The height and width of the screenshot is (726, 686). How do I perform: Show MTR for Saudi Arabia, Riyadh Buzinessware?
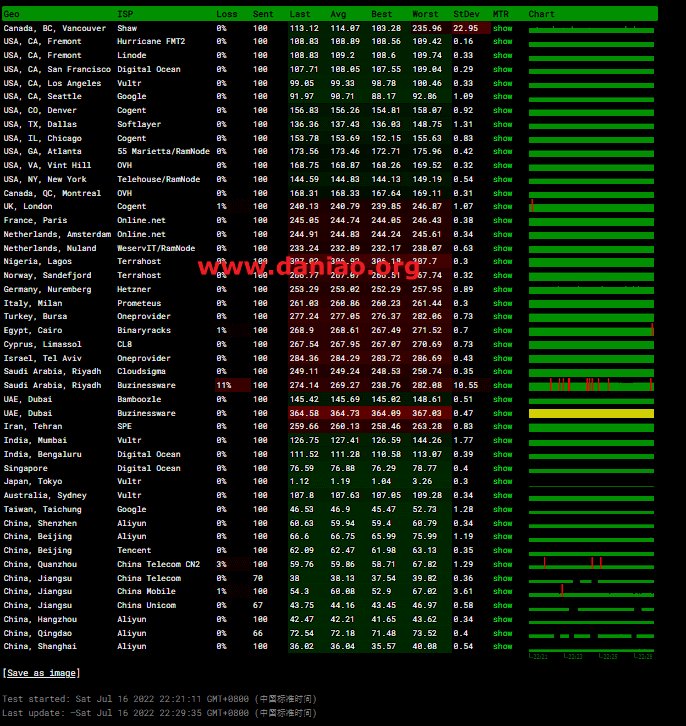[x=502, y=385]
